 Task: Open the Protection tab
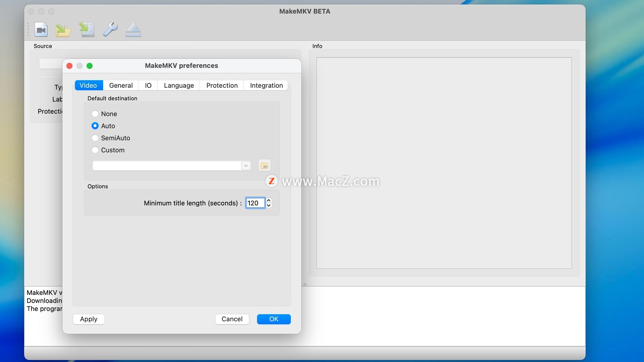[x=222, y=85]
